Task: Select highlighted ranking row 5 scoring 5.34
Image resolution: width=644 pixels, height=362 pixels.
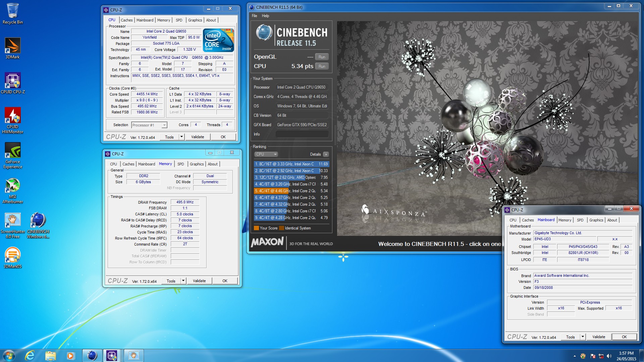Action: tap(291, 191)
